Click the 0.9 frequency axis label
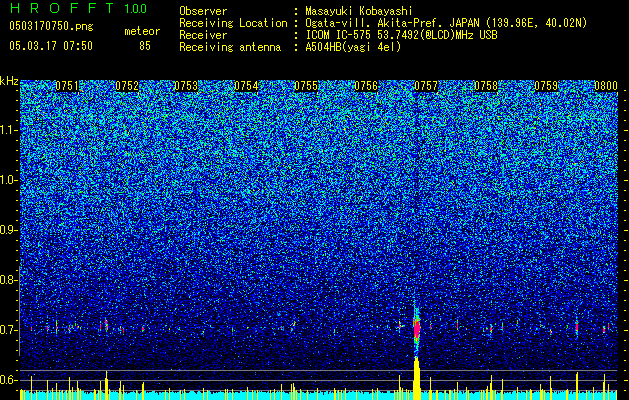629x400 pixels. pos(8,230)
